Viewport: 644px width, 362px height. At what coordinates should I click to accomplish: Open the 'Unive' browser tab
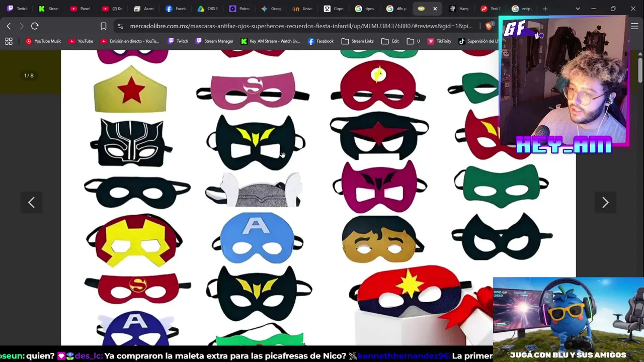tap(303, 9)
